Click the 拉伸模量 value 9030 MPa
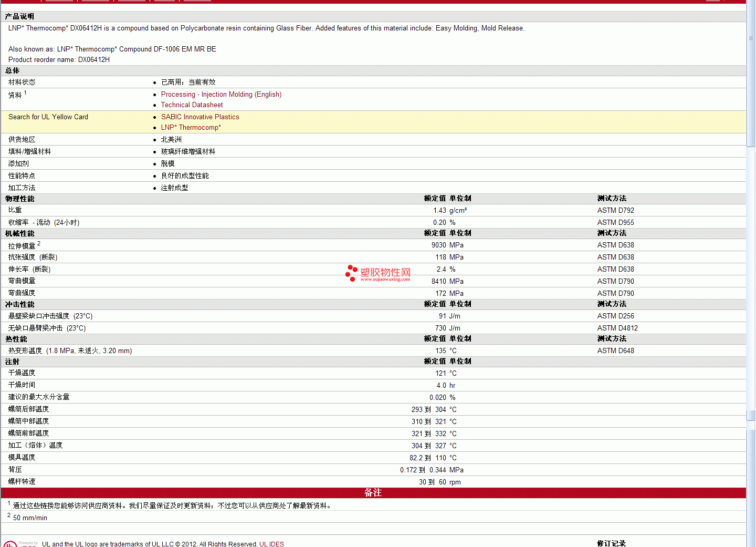The image size is (756, 547). click(447, 245)
